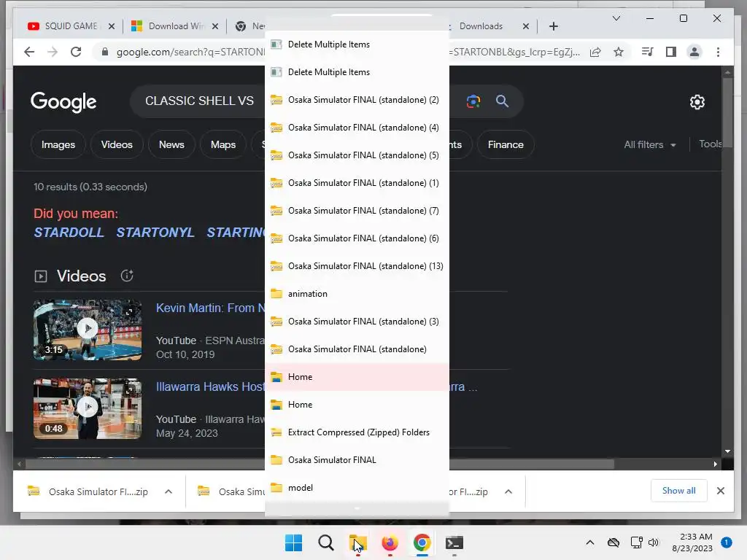Reload the current page
This screenshot has width=747, height=560.
click(76, 52)
